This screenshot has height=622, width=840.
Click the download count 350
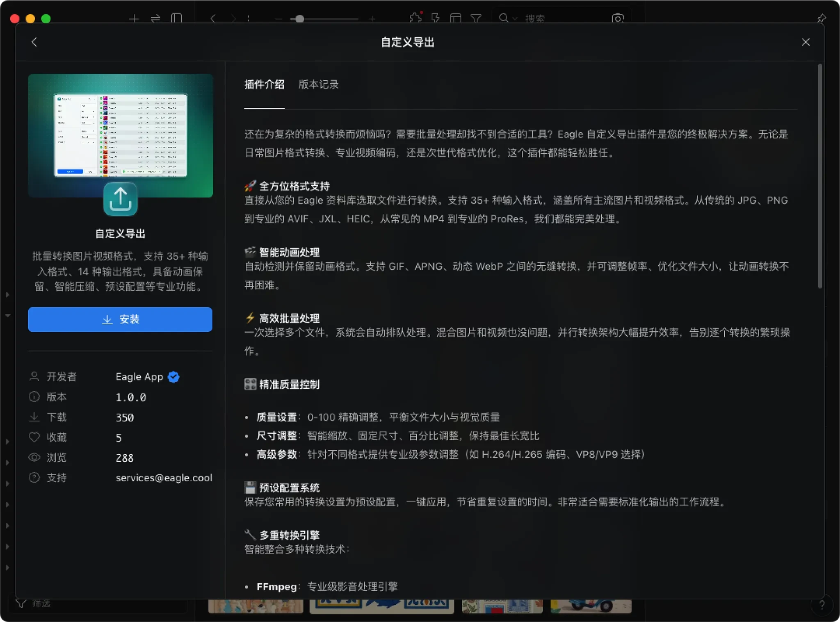[x=125, y=417]
